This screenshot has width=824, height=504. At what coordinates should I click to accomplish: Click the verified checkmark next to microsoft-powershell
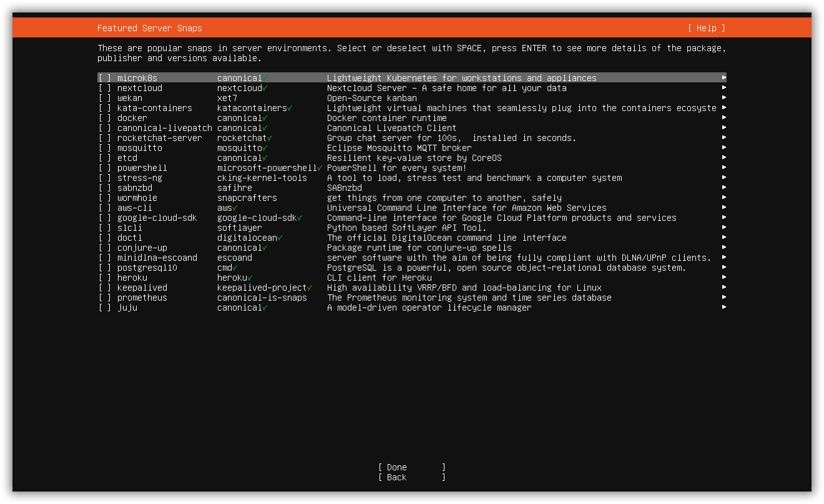coord(320,168)
